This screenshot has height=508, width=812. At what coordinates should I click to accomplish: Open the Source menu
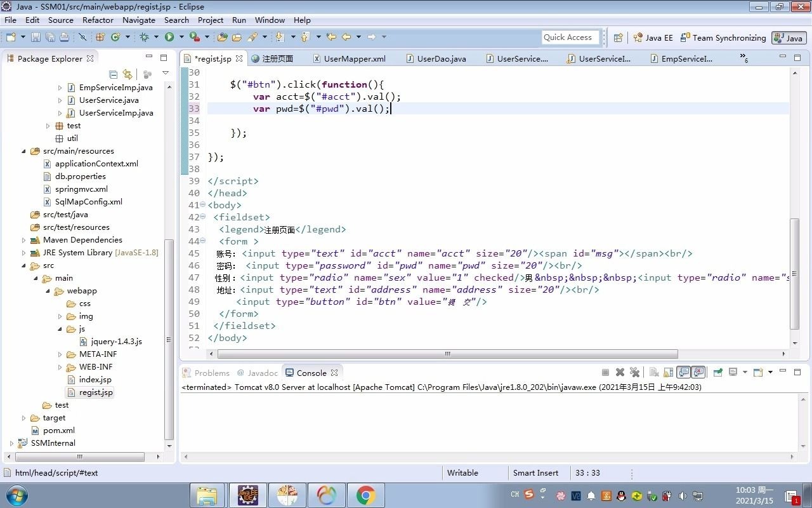(60, 20)
